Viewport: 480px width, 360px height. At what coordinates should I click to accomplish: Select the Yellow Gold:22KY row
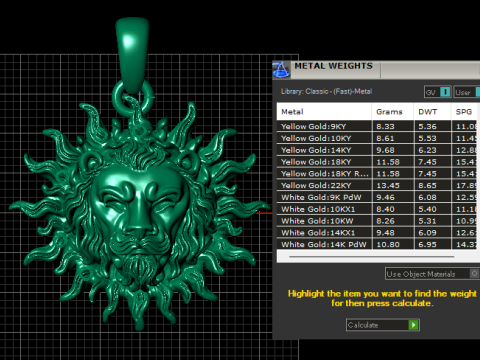[x=377, y=185]
